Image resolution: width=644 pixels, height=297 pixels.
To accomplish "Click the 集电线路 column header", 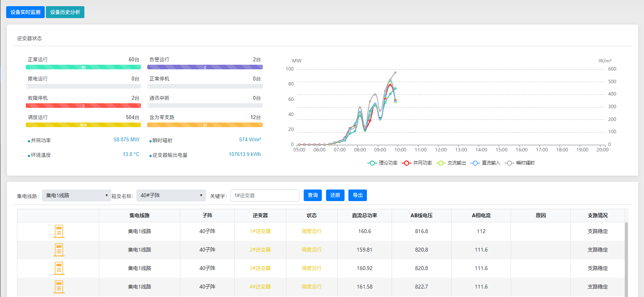I will [140, 215].
